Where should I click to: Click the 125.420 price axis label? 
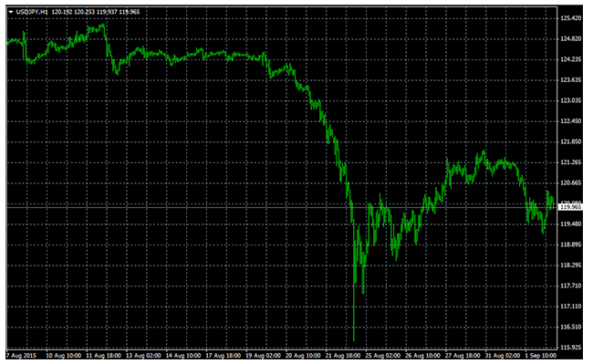click(x=571, y=18)
